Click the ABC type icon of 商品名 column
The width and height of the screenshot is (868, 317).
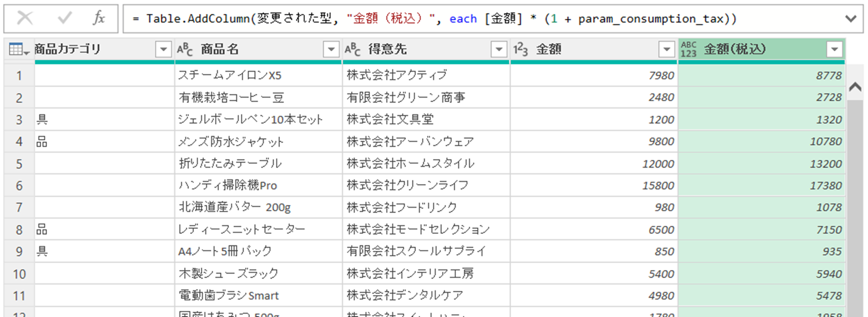pos(185,50)
